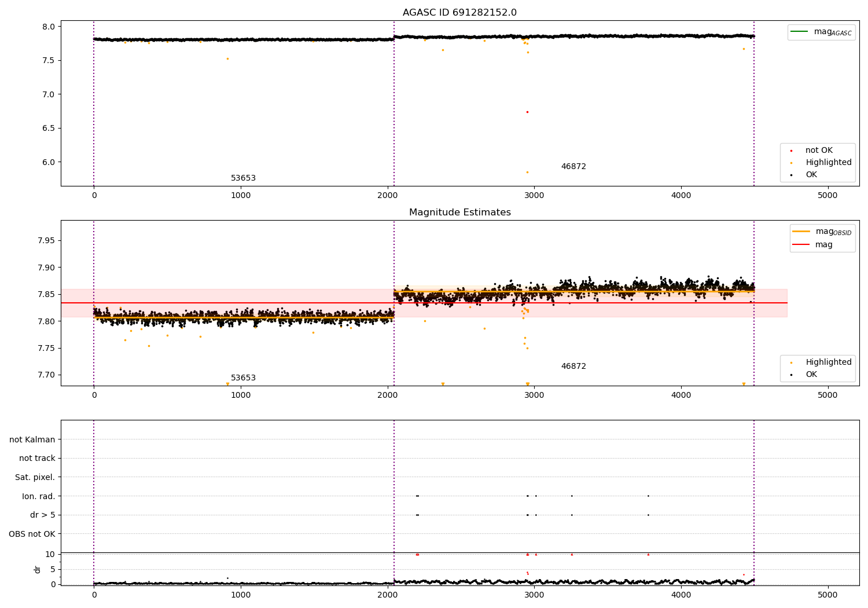Click the 'not track' row label
Image resolution: width=868 pixels, height=608 pixels.
click(x=37, y=459)
